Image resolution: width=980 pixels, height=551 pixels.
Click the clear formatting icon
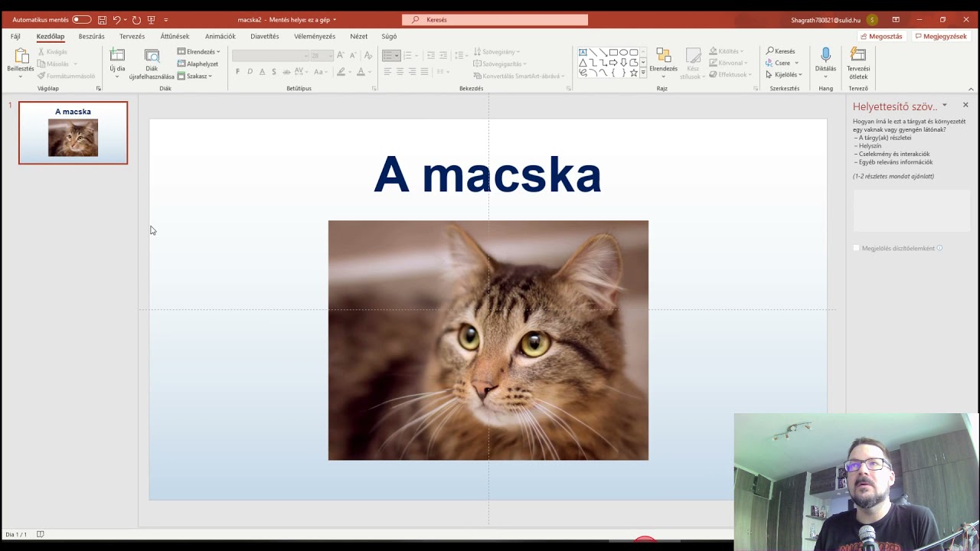(x=368, y=55)
